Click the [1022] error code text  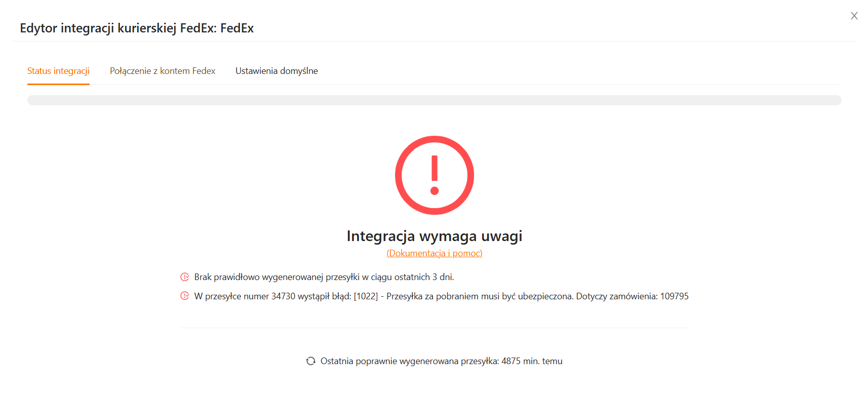coord(366,296)
